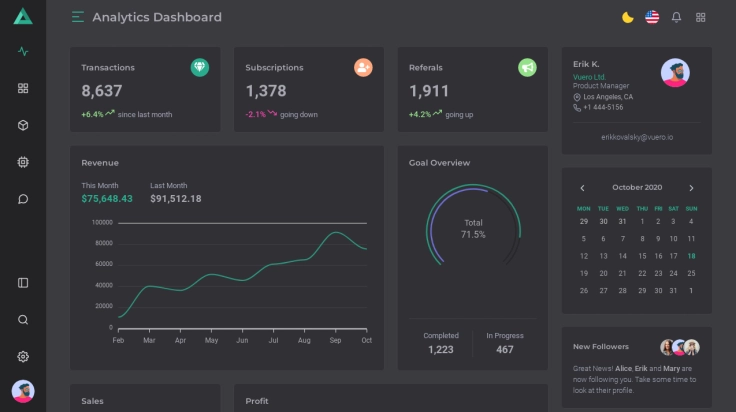This screenshot has width=736, height=412.
Task: Open the settings gear in sidebar
Action: click(23, 357)
